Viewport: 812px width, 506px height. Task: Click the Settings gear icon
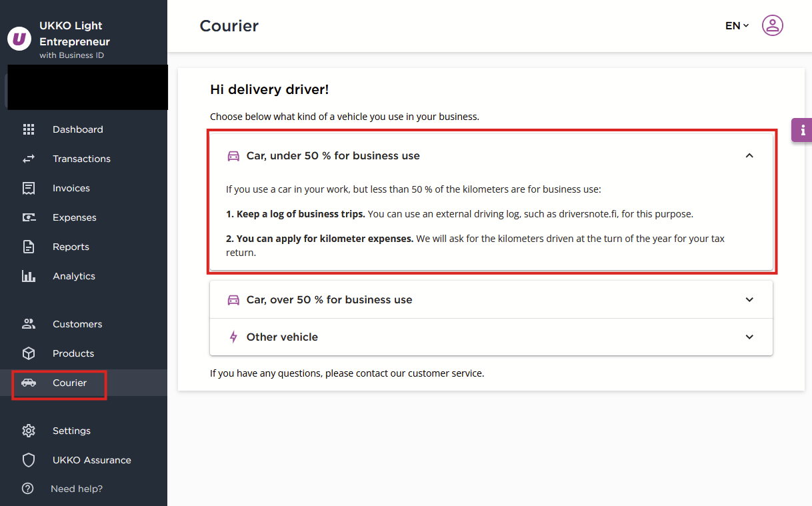pyautogui.click(x=28, y=431)
